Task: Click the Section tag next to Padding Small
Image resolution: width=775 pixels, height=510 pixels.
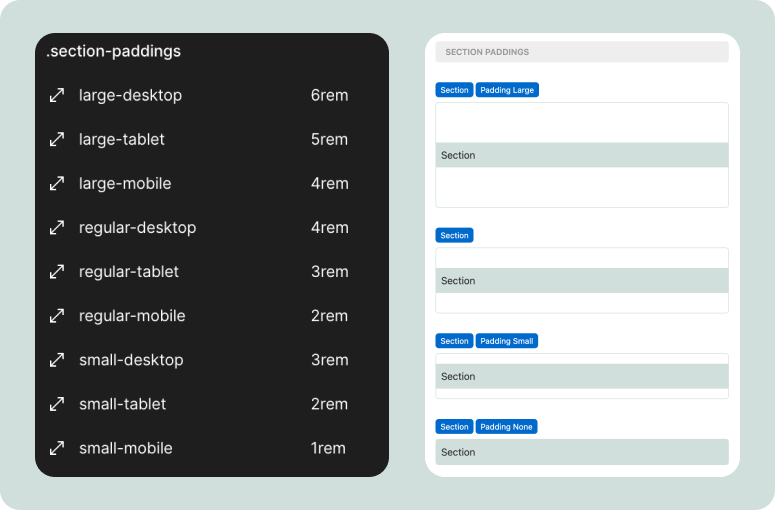Action: pyautogui.click(x=454, y=341)
